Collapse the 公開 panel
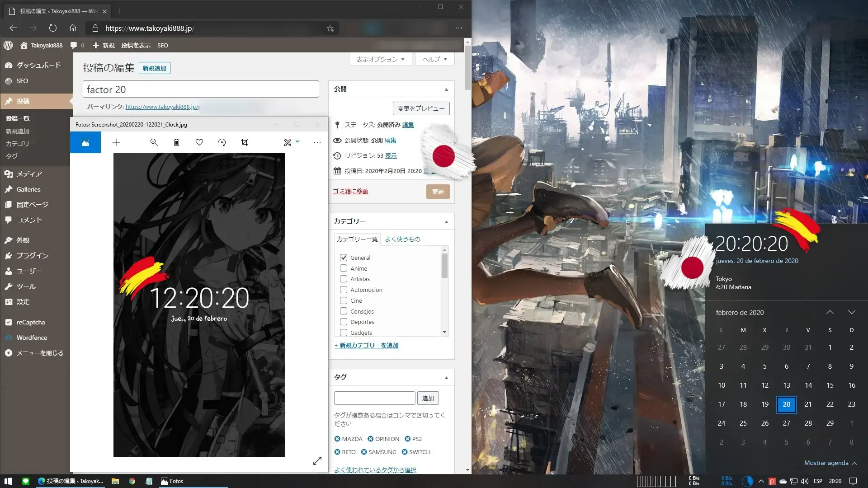 point(446,89)
